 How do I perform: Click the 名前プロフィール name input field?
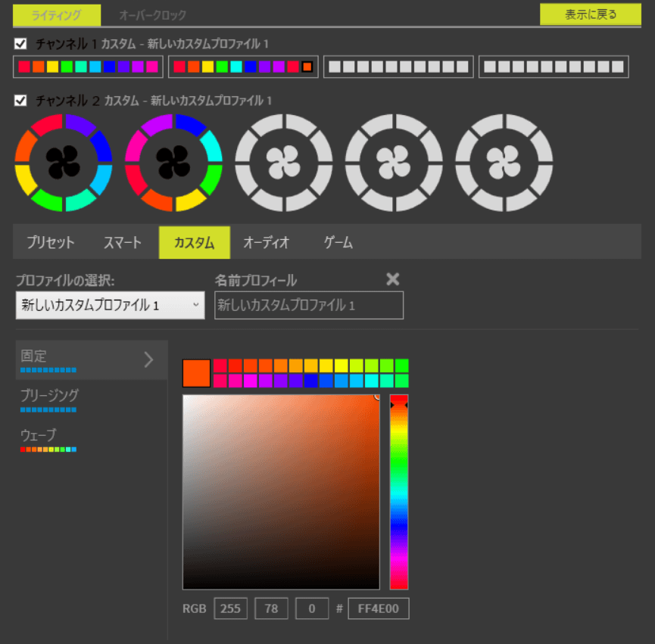(x=309, y=305)
